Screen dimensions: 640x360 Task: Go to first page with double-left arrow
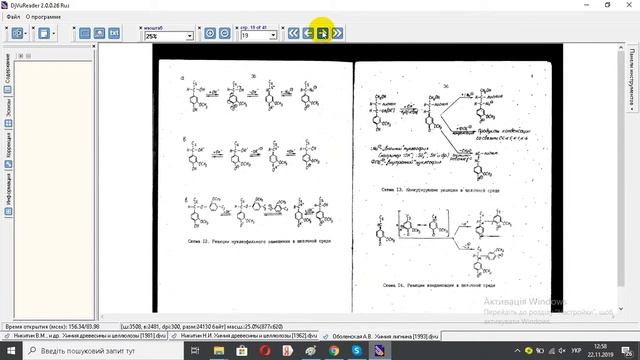[293, 33]
